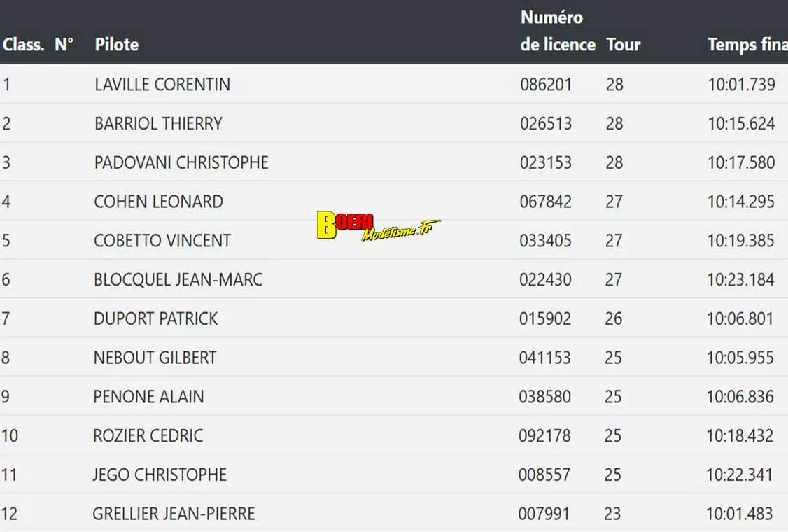Click DUPORT PATRICK's final time 10:06.801

pos(740,319)
